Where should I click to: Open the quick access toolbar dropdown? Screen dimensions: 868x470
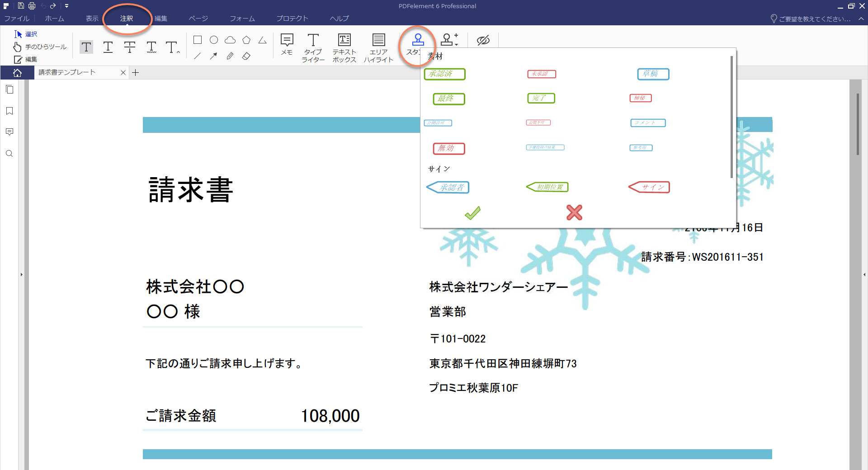[x=66, y=6]
